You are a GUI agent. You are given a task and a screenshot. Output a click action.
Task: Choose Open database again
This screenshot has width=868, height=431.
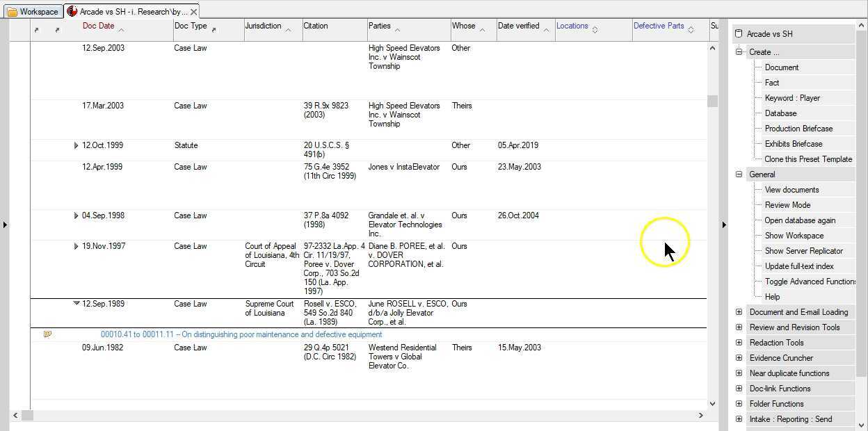pos(800,220)
